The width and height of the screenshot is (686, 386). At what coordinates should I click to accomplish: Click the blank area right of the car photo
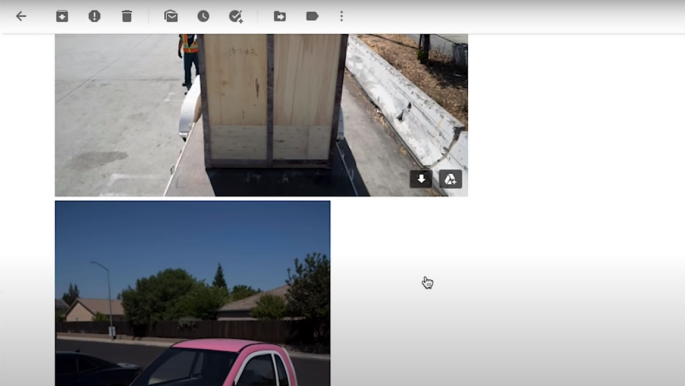pyautogui.click(x=503, y=293)
